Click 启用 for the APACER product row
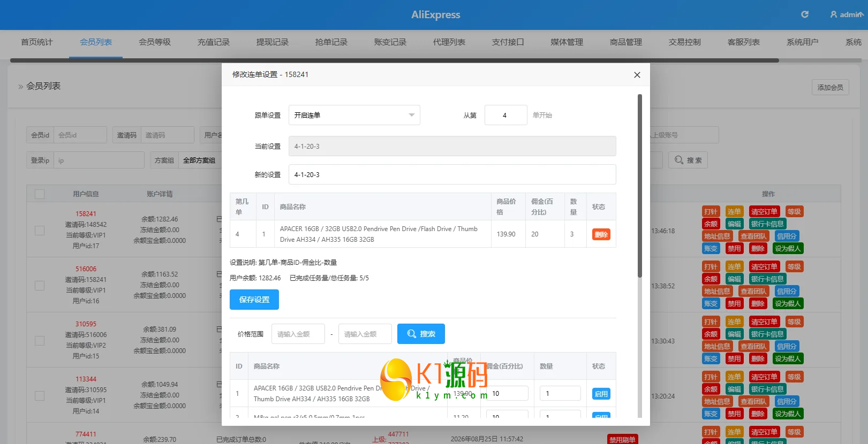 click(601, 394)
